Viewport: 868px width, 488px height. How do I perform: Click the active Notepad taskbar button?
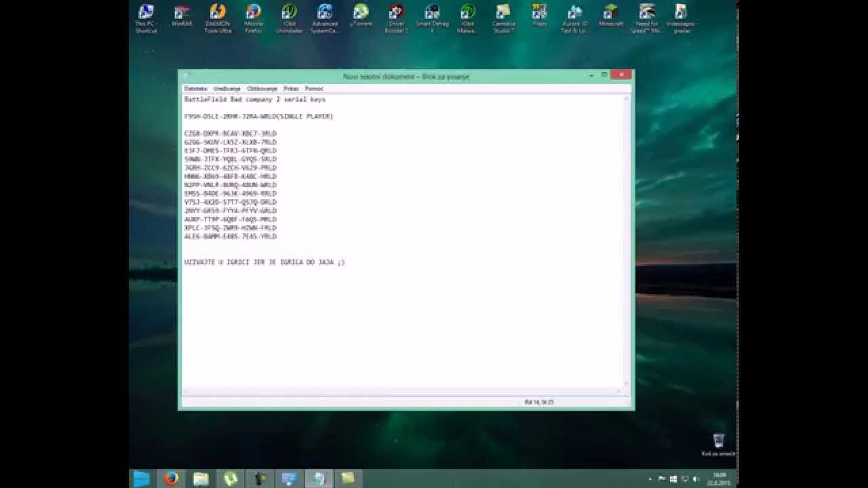[317, 479]
